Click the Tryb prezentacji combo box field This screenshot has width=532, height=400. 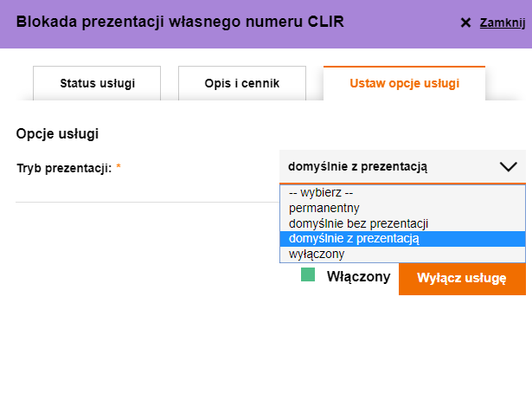pos(389,167)
